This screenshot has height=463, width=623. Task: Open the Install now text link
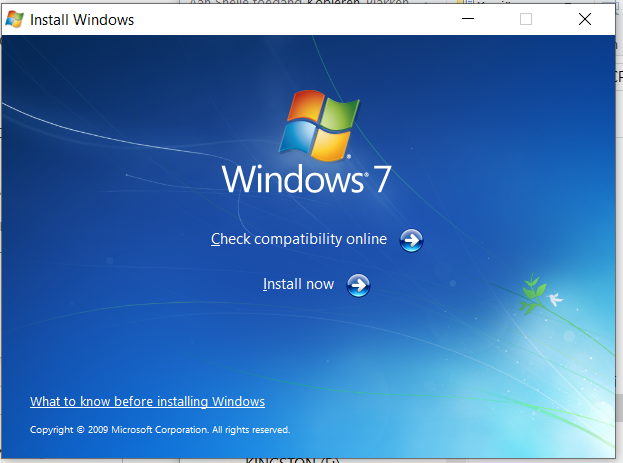click(298, 284)
